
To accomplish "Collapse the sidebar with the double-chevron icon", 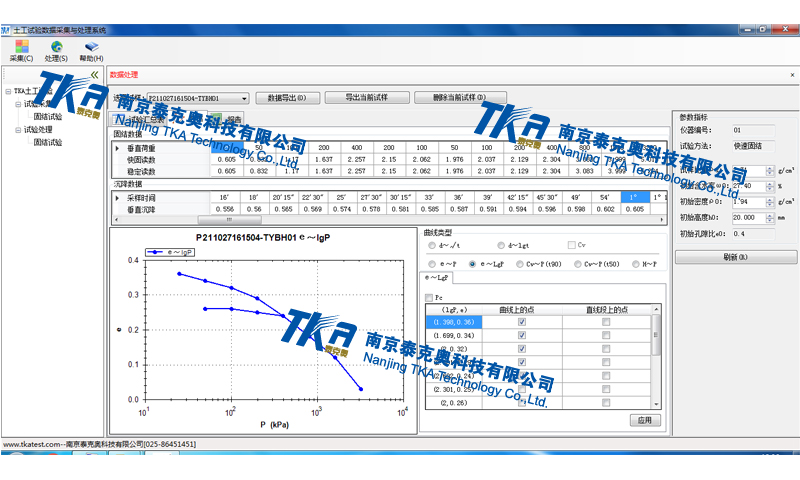I will coord(94,74).
